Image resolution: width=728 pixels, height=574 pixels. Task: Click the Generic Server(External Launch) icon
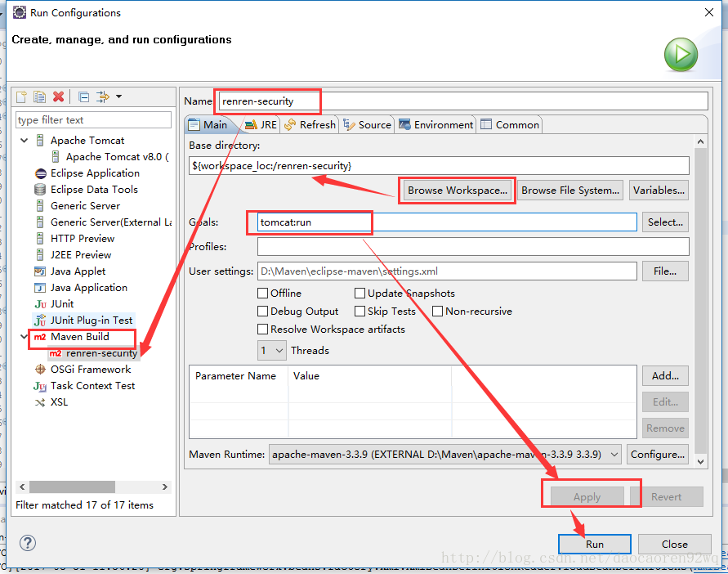tap(40, 222)
